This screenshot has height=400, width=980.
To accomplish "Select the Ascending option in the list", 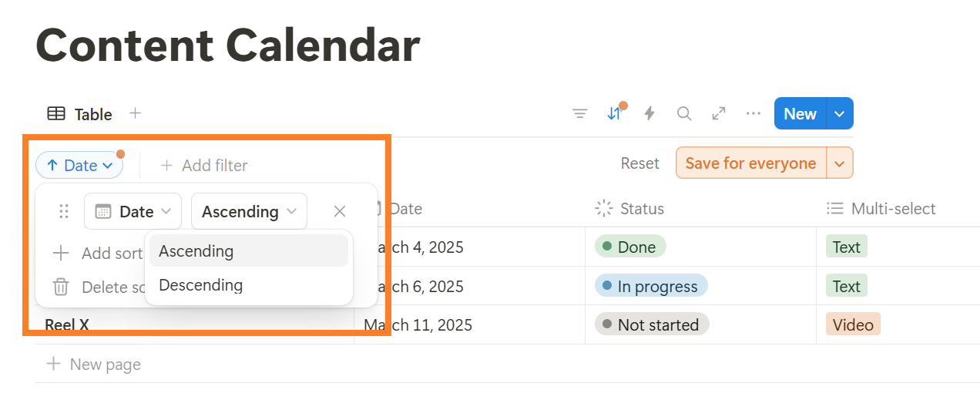I will [196, 251].
